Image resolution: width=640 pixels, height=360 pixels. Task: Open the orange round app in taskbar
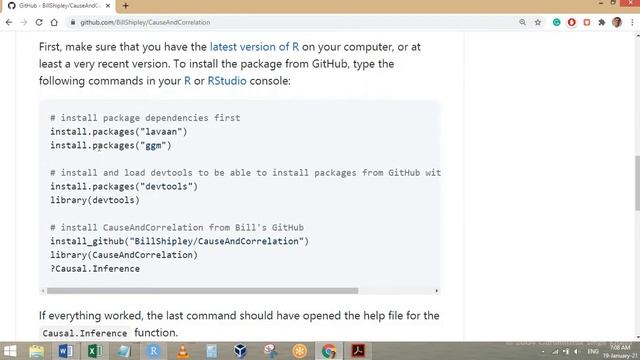click(x=300, y=351)
